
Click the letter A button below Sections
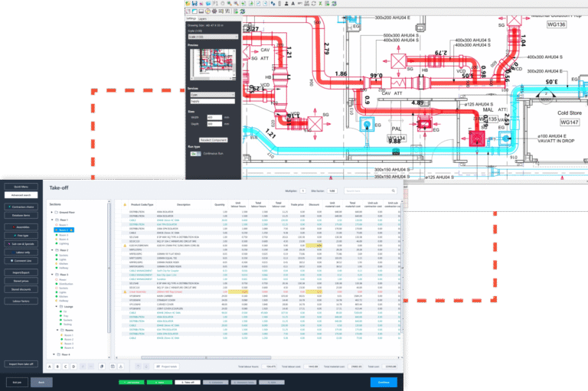click(x=50, y=367)
